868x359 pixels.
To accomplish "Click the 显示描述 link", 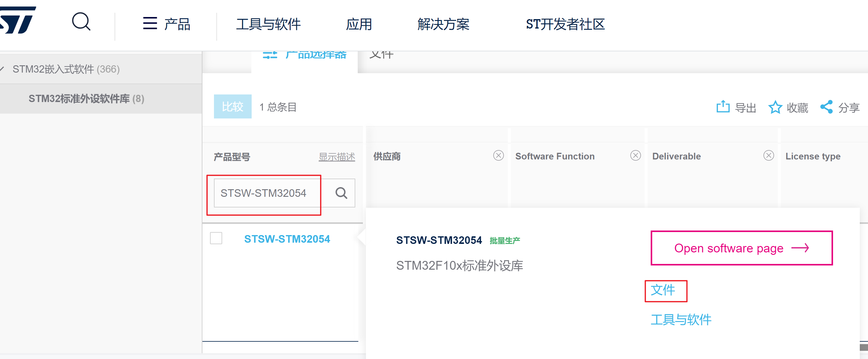I will coord(337,157).
